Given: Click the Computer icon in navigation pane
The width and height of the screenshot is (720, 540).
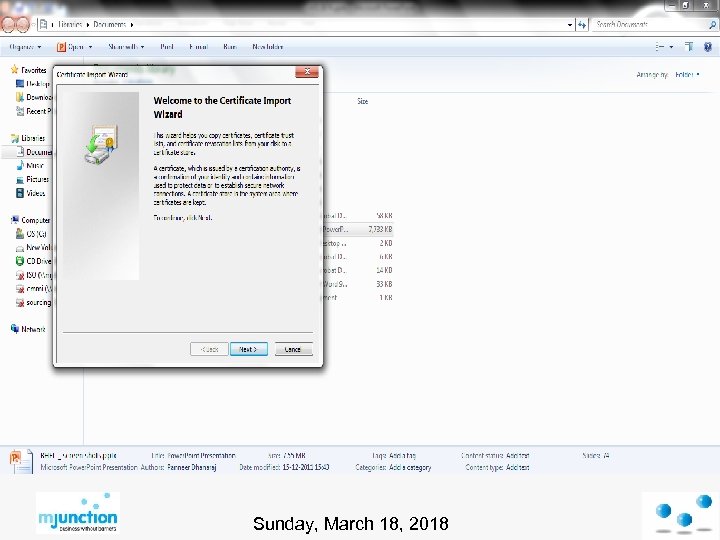Looking at the screenshot, I should (15, 220).
